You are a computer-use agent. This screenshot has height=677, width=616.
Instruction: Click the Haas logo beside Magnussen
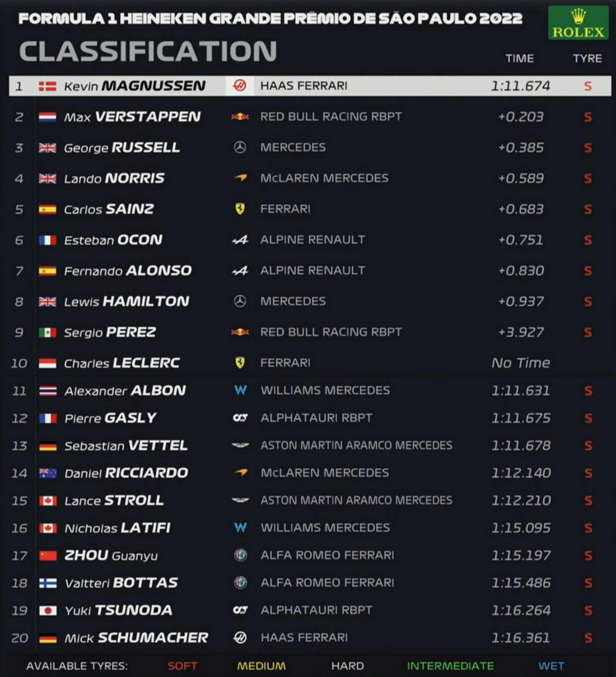click(240, 86)
